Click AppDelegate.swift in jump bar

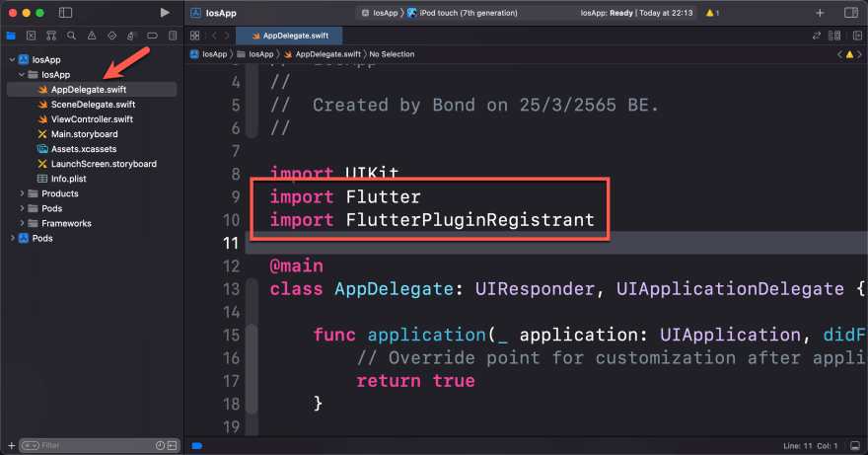[323, 54]
